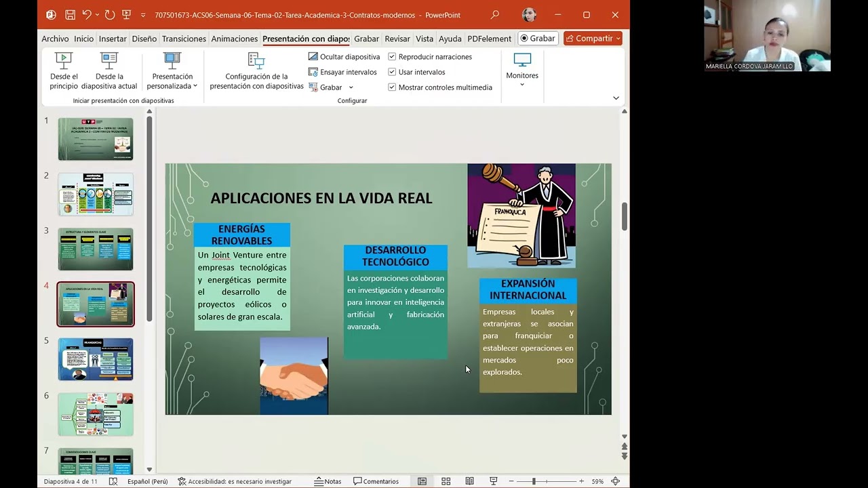Switch to Reading view icon
The width and height of the screenshot is (868, 488).
point(469,481)
